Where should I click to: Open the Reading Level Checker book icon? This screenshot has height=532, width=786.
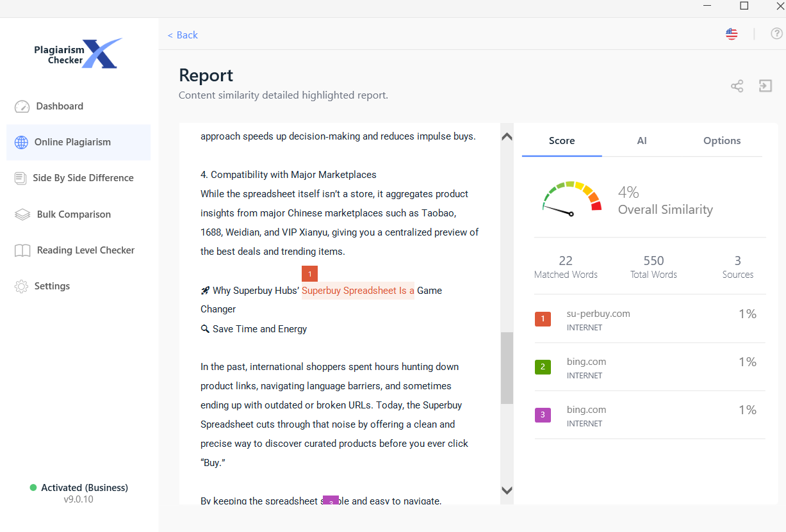coord(22,250)
